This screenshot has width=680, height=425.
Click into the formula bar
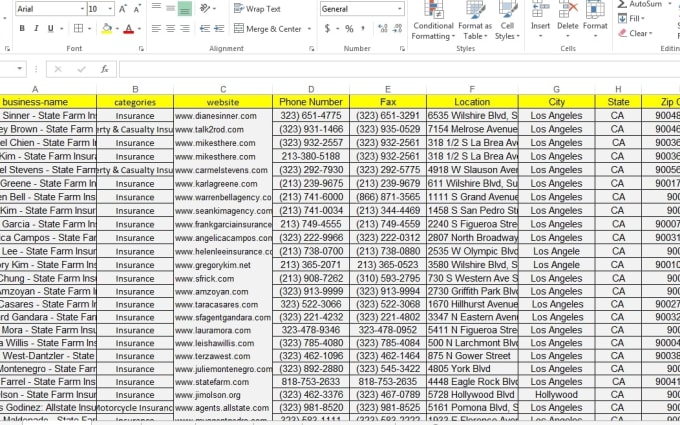(x=399, y=69)
